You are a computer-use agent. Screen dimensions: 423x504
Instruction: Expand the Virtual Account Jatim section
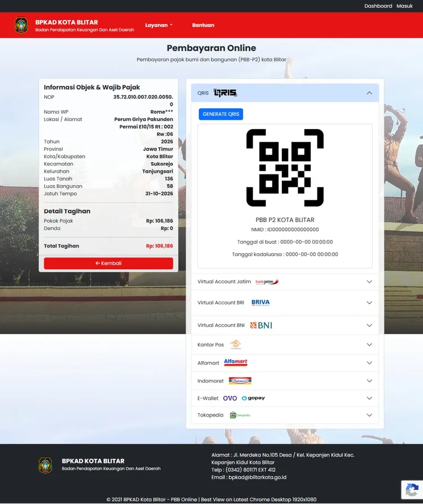point(285,281)
